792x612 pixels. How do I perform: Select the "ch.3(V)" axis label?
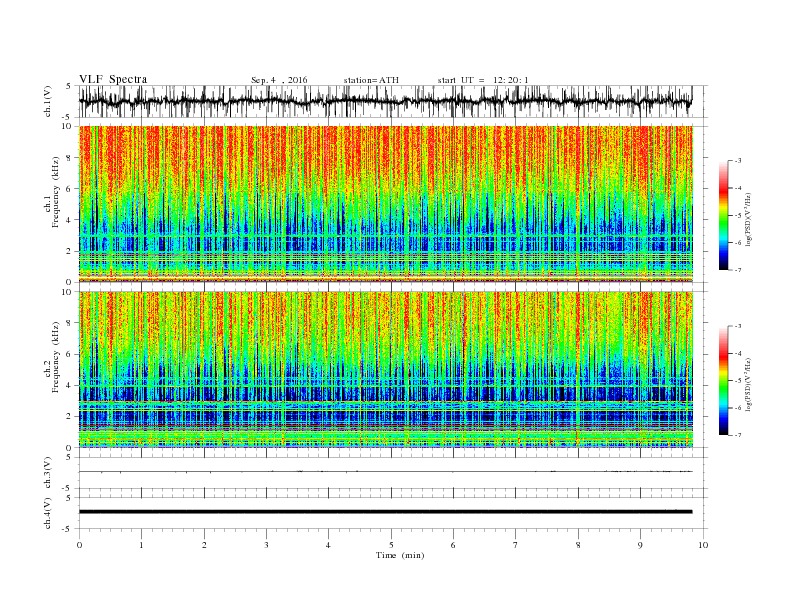coord(48,473)
